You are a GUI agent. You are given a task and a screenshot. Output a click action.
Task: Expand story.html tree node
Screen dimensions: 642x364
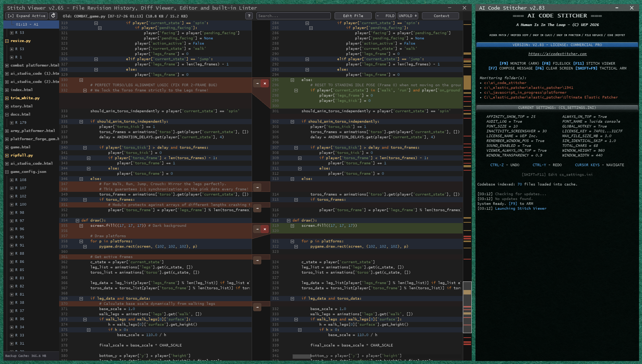(7, 106)
